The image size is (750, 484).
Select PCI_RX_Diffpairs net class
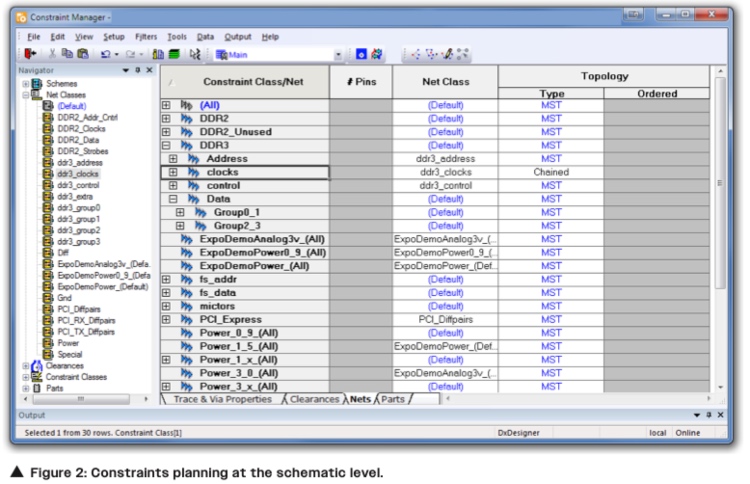pos(86,320)
